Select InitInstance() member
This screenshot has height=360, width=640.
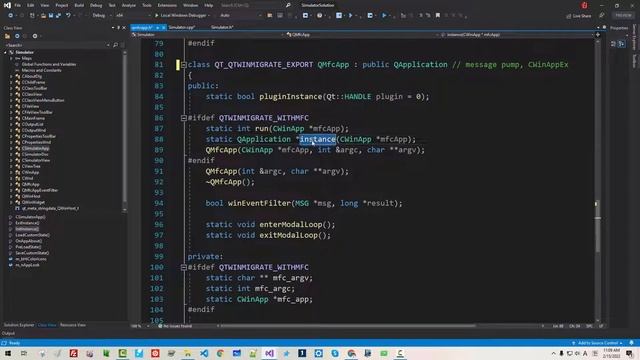27,229
